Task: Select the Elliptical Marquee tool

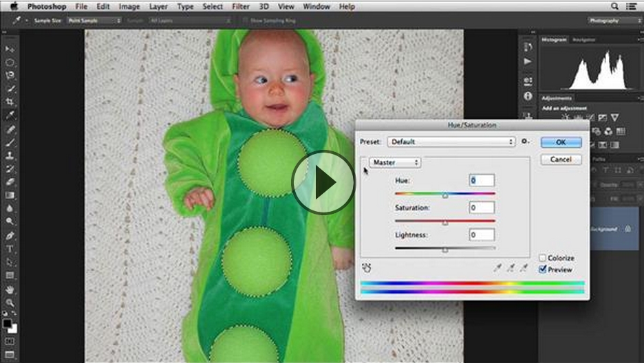Action: [x=10, y=63]
